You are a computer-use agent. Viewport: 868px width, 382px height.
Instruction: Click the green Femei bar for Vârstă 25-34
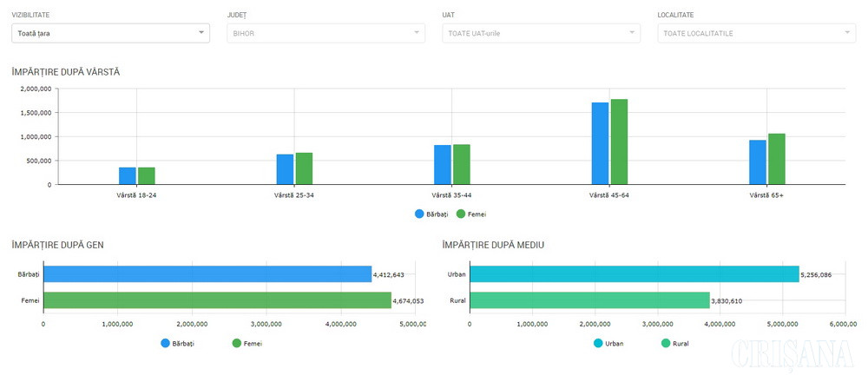(x=304, y=169)
